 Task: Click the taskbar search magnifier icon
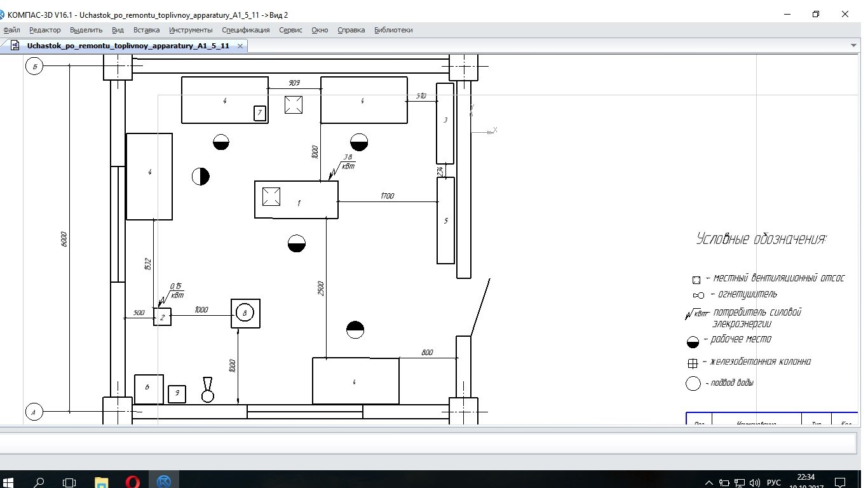[39, 482]
